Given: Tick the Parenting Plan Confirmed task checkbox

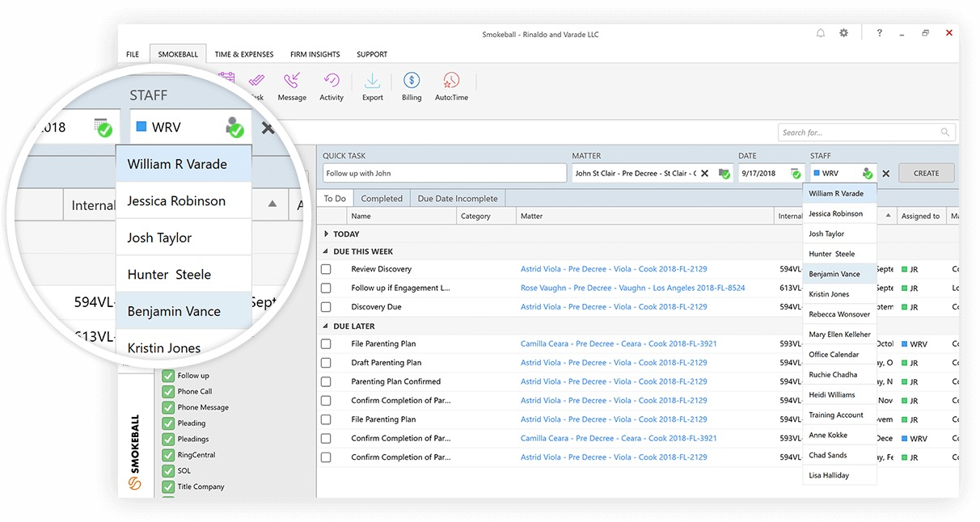Looking at the screenshot, I should click(326, 381).
